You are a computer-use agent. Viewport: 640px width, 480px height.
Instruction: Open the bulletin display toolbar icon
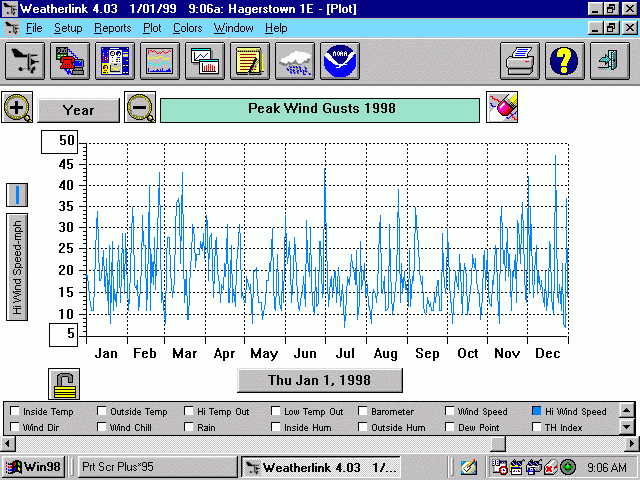(115, 61)
